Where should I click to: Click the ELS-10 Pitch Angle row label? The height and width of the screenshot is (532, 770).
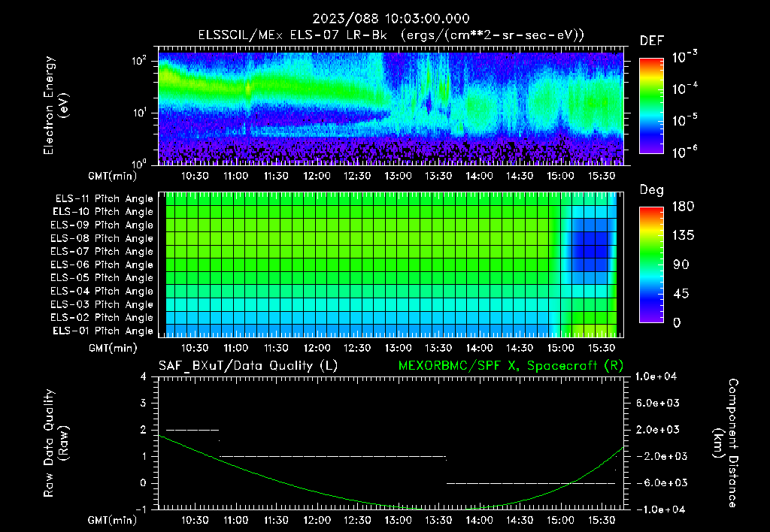click(103, 212)
